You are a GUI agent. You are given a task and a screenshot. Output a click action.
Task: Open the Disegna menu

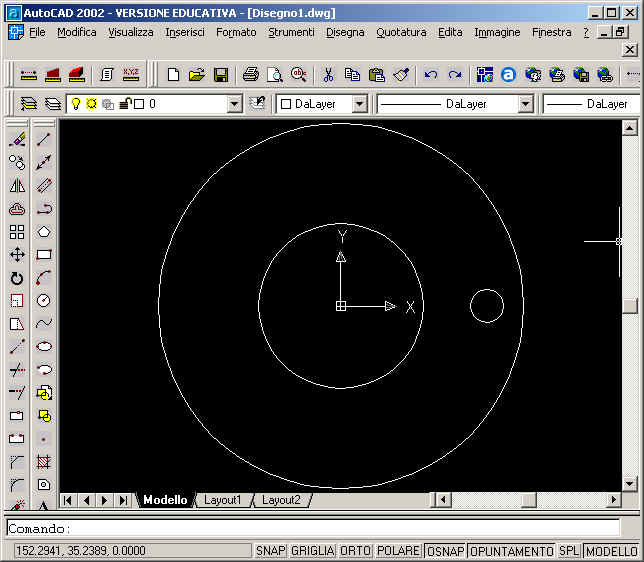point(345,32)
